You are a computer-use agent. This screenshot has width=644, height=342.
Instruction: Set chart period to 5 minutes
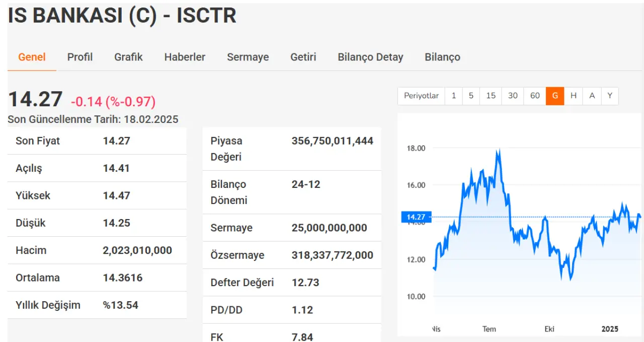click(x=471, y=96)
